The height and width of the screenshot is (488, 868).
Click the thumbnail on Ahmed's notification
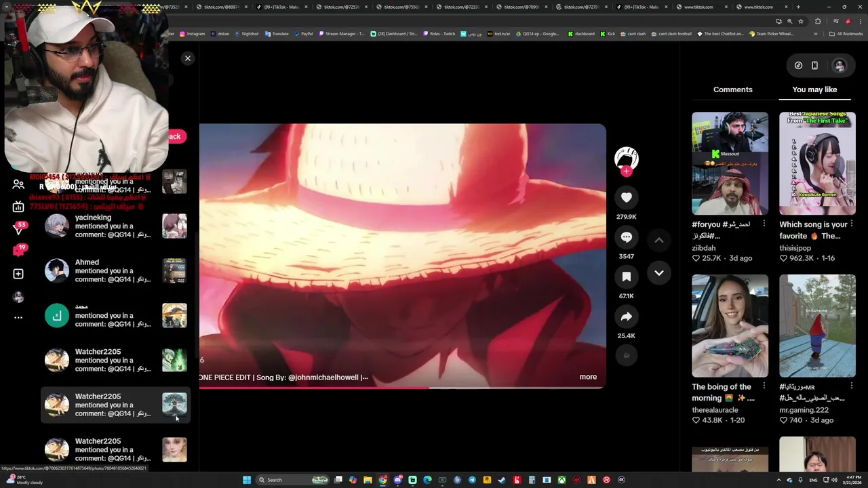click(x=174, y=270)
